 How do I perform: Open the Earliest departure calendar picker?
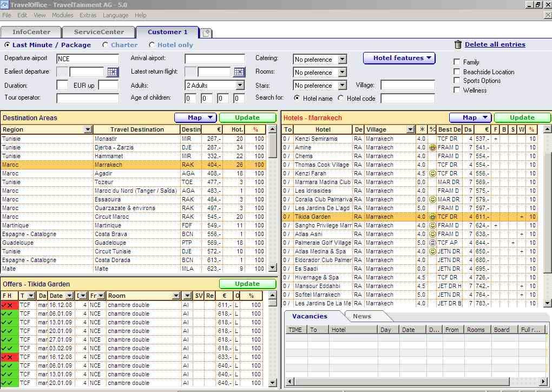click(x=113, y=72)
